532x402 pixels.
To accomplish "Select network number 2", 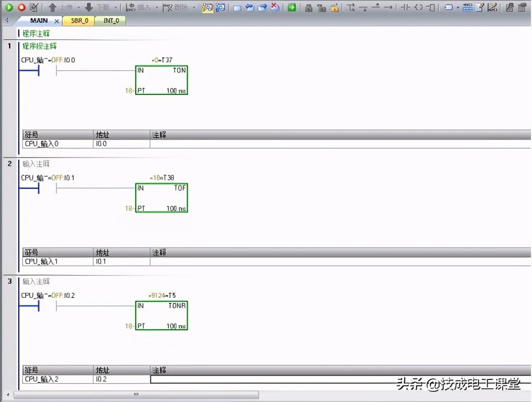I will point(10,164).
